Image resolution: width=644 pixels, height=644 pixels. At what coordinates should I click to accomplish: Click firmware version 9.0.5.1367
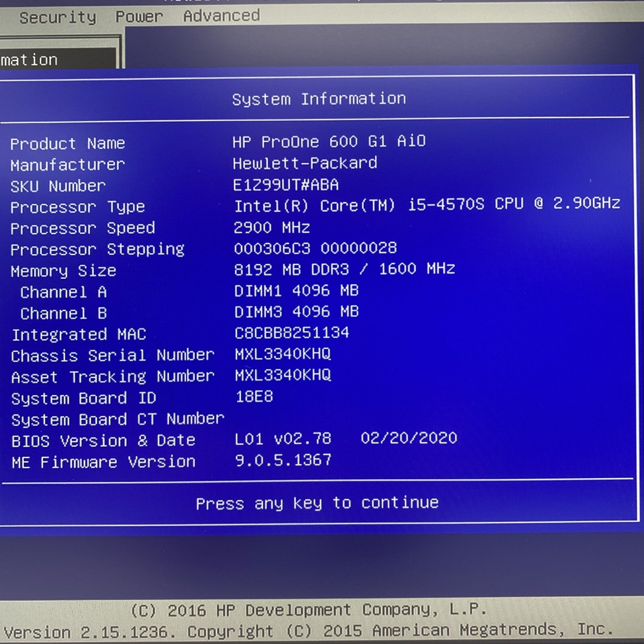283,460
